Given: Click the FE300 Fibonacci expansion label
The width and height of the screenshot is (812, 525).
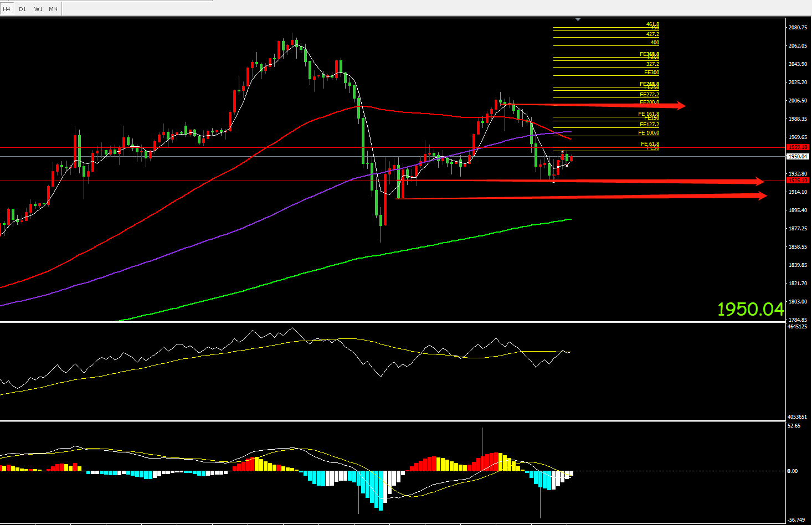Looking at the screenshot, I should click(x=651, y=73).
